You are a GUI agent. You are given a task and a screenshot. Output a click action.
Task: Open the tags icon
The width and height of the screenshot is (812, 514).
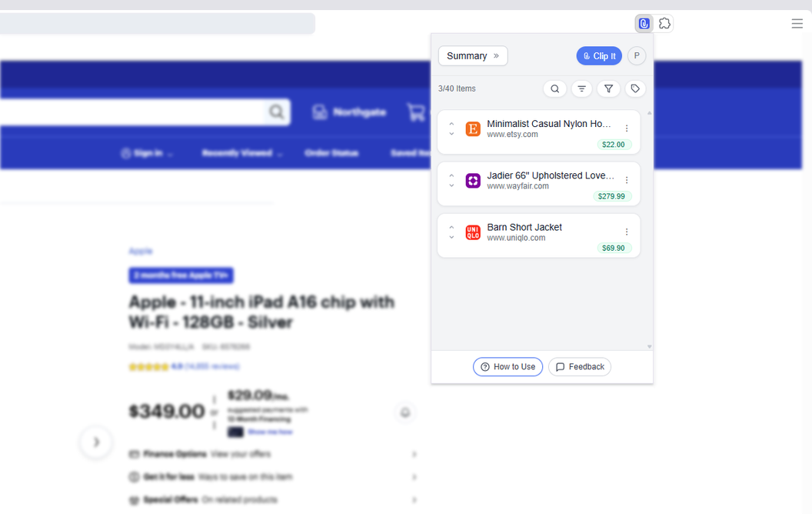tap(635, 88)
